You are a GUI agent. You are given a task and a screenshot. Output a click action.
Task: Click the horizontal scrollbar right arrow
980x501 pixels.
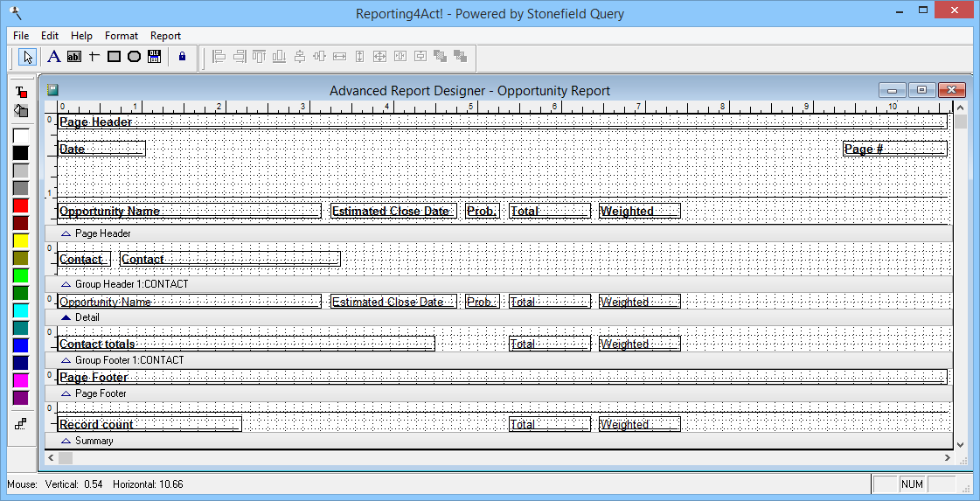pos(949,458)
